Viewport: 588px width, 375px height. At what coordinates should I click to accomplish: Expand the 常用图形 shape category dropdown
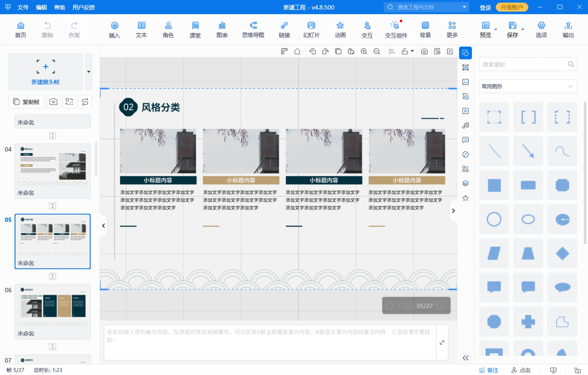tap(570, 86)
